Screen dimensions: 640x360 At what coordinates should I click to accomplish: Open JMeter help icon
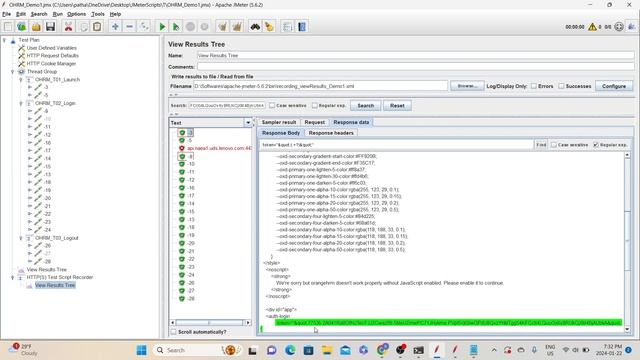pyautogui.click(x=302, y=27)
